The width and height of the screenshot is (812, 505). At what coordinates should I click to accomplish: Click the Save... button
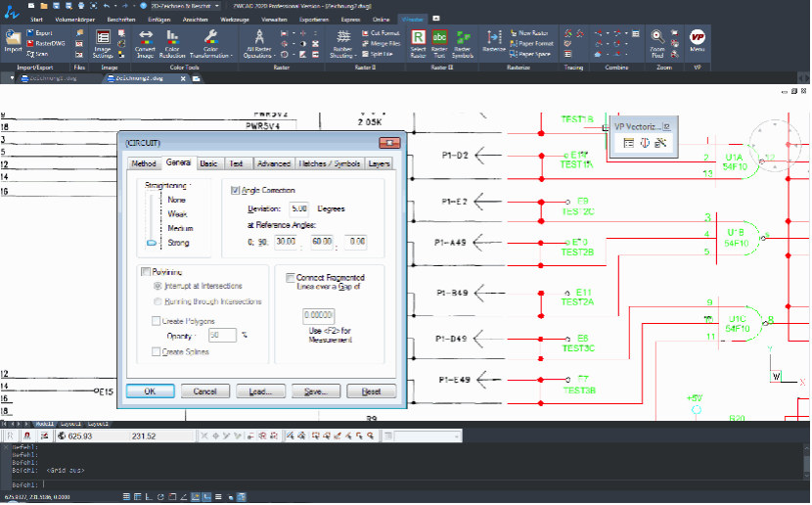[315, 391]
